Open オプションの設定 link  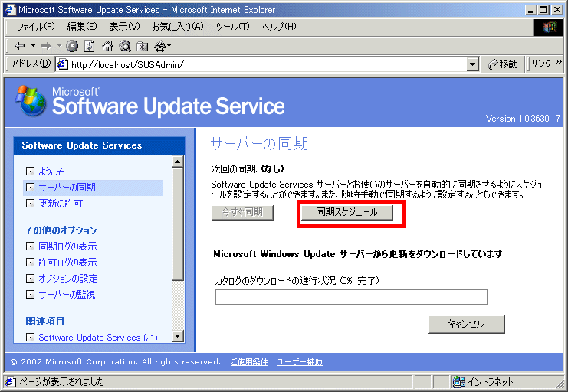(68, 279)
